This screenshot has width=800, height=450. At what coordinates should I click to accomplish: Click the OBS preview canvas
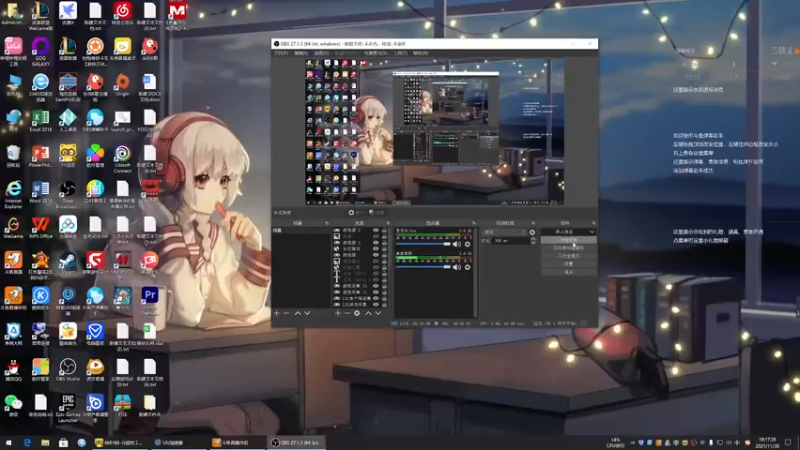(x=435, y=132)
